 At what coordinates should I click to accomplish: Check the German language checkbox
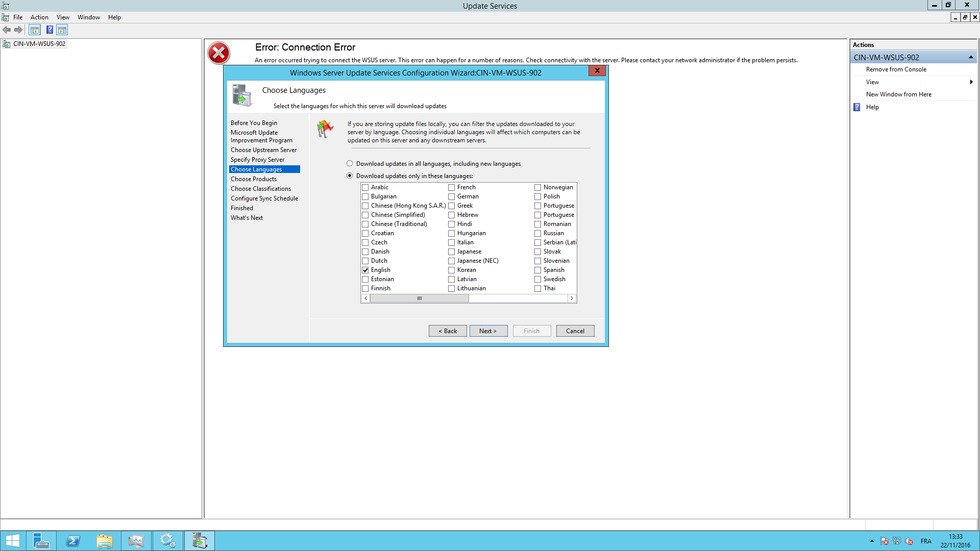[x=452, y=197]
